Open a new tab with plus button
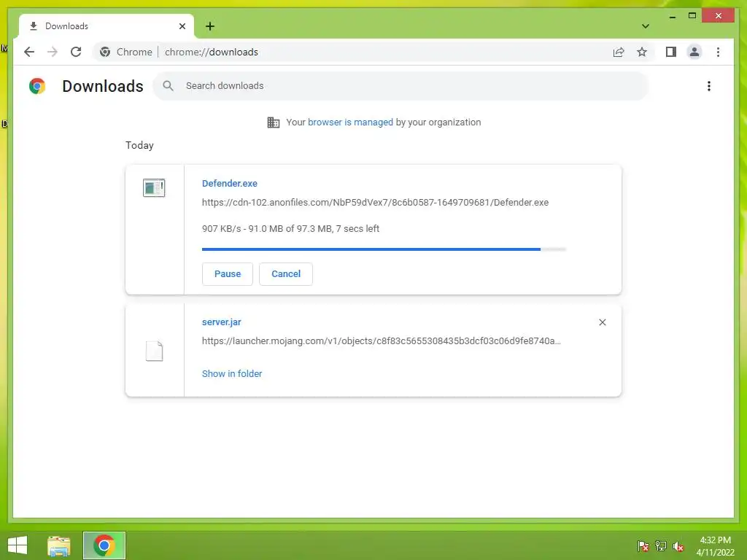 (210, 26)
